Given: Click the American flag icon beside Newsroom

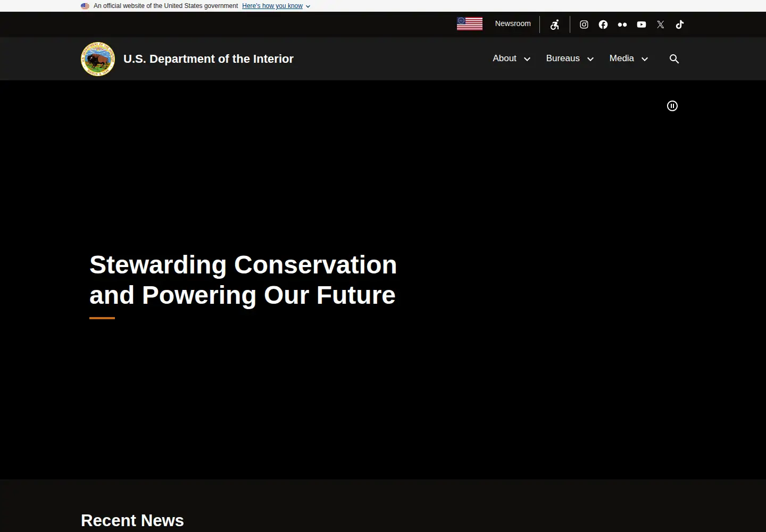Looking at the screenshot, I should (x=470, y=24).
